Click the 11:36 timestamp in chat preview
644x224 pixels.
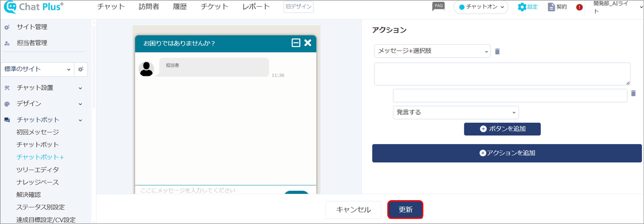tap(278, 75)
